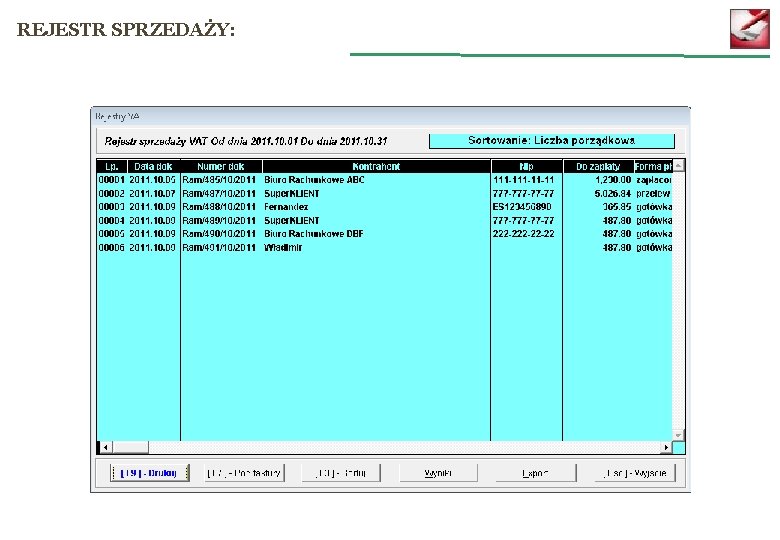Select the Fernandez contractor row

coord(385,207)
